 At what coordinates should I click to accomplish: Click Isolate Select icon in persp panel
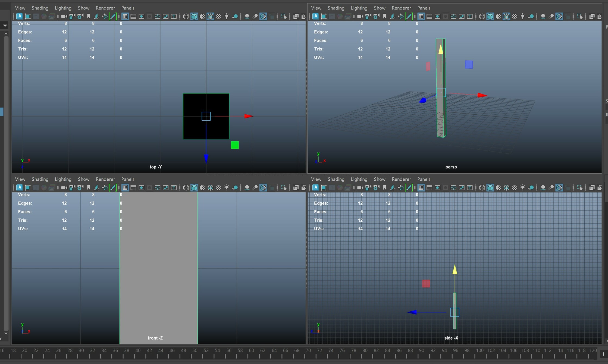580,16
